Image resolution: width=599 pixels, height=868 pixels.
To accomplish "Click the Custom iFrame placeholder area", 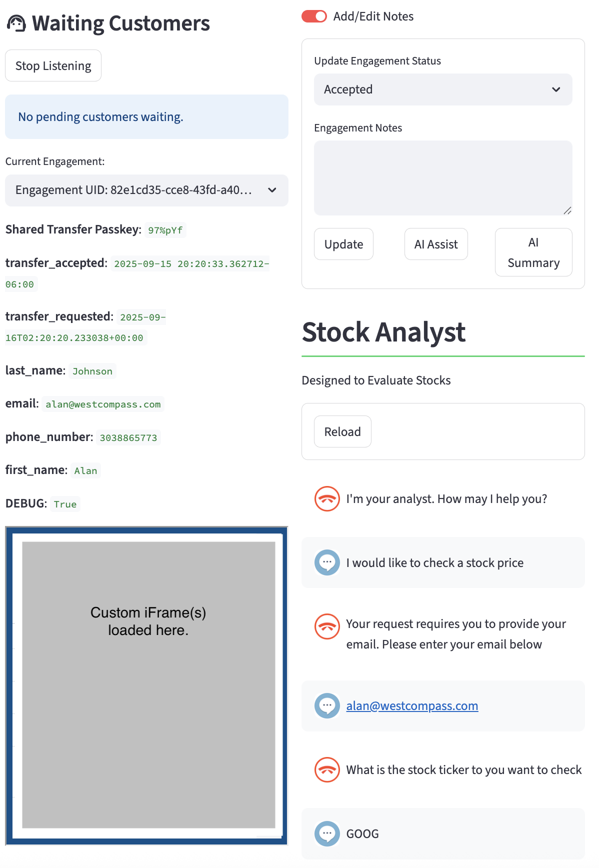I will pyautogui.click(x=148, y=685).
